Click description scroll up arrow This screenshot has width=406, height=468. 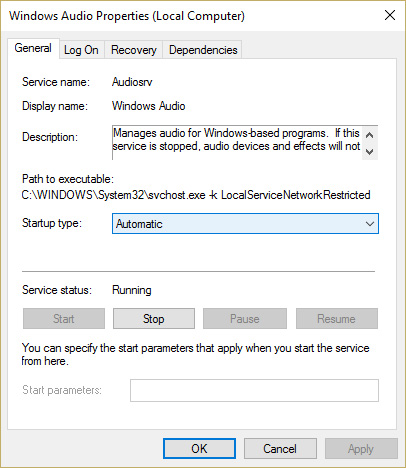point(369,135)
